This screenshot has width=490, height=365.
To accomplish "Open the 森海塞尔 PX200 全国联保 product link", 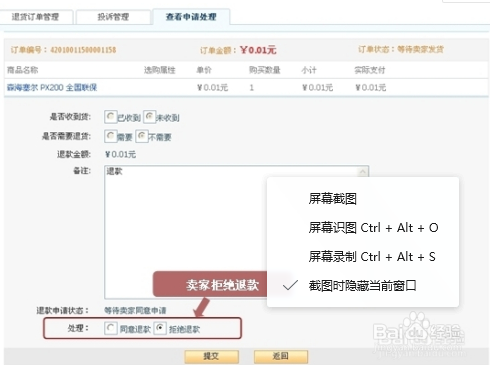I will [52, 88].
